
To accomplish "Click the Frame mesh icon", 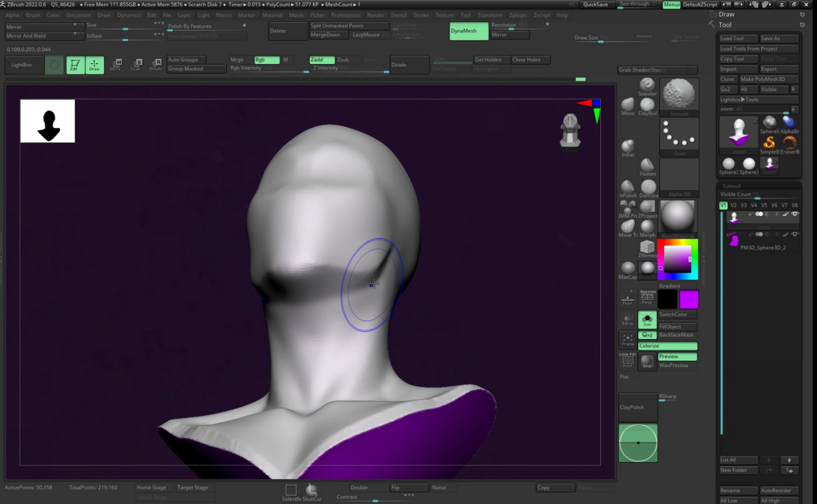I will pos(627,340).
